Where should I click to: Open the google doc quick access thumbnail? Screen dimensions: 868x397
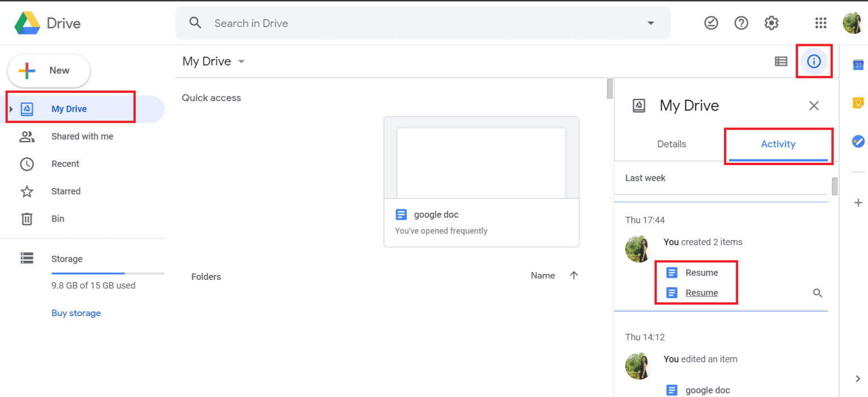pos(481,158)
